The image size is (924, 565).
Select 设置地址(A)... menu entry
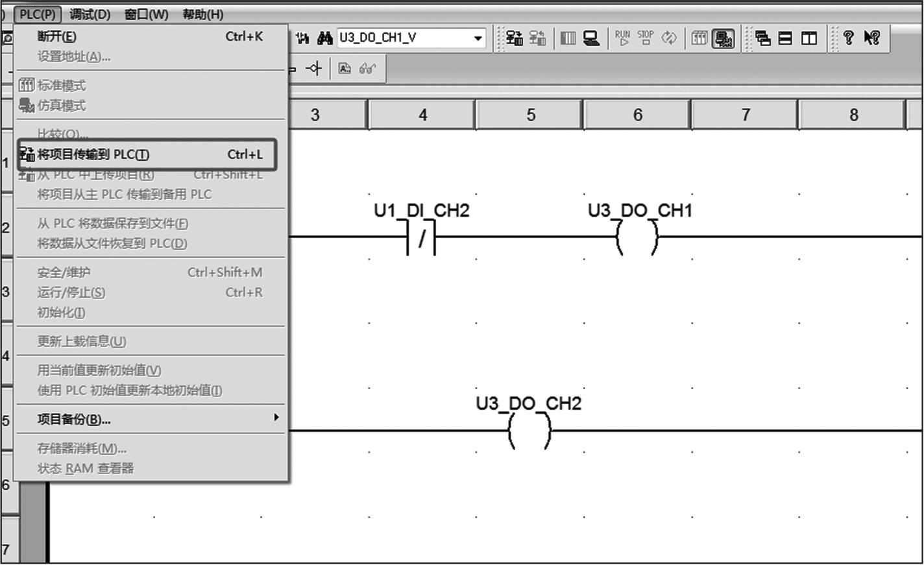tap(151, 57)
